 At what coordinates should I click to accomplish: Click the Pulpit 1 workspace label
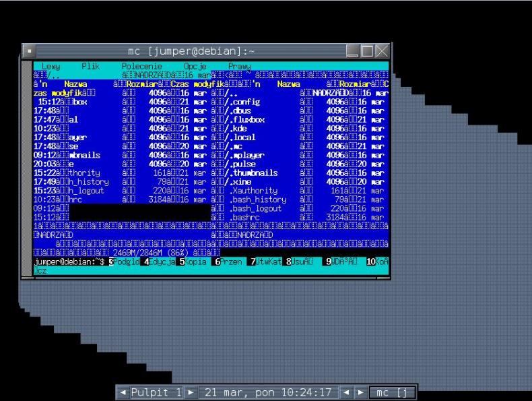tap(156, 392)
